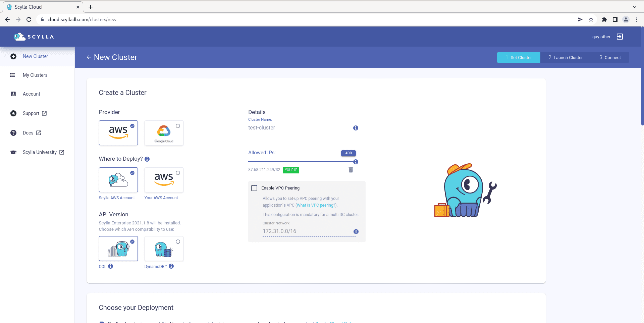Choose the Google Cloud provider card
Viewport: 644px width, 323px height.
point(164,133)
